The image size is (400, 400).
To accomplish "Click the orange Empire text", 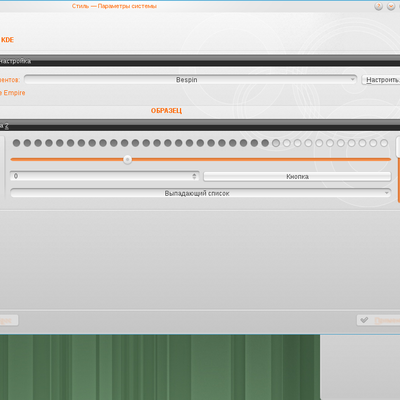I will pyautogui.click(x=14, y=93).
